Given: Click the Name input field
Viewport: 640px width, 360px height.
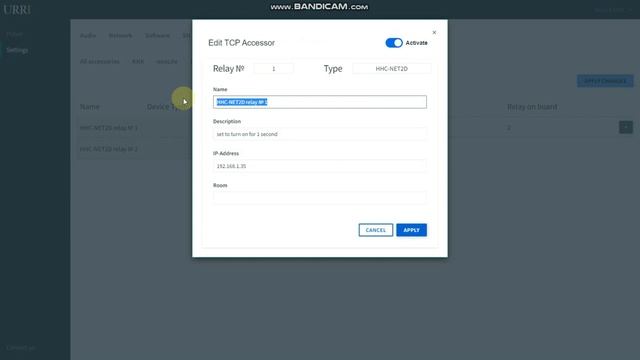Looking at the screenshot, I should click(320, 102).
